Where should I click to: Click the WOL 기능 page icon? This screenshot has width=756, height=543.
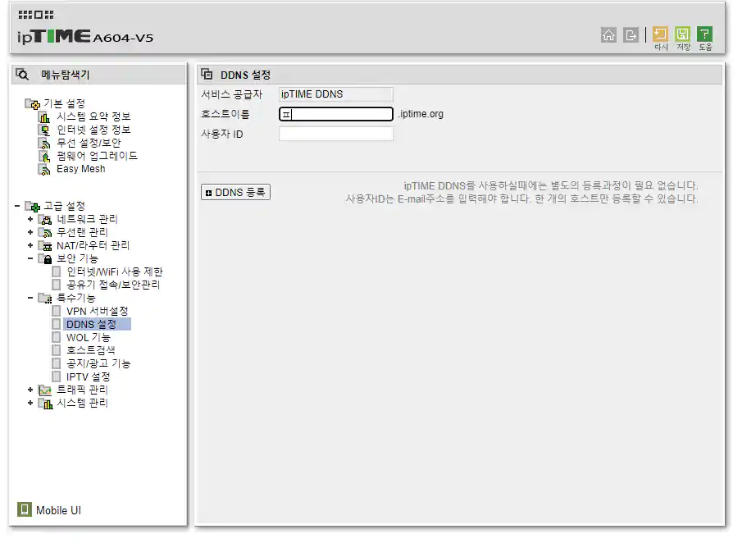57,337
